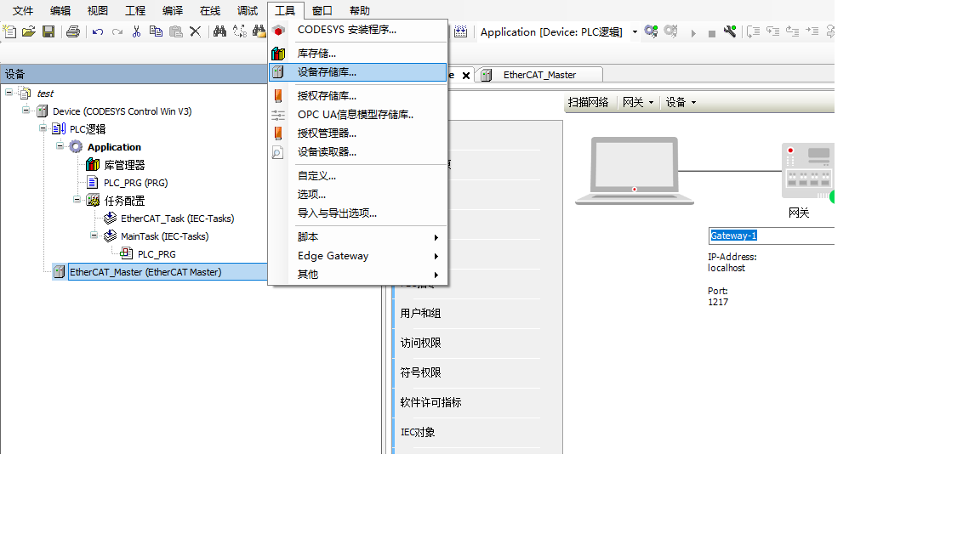Click the 扫描网络 button
The image size is (980, 551).
[x=588, y=102]
